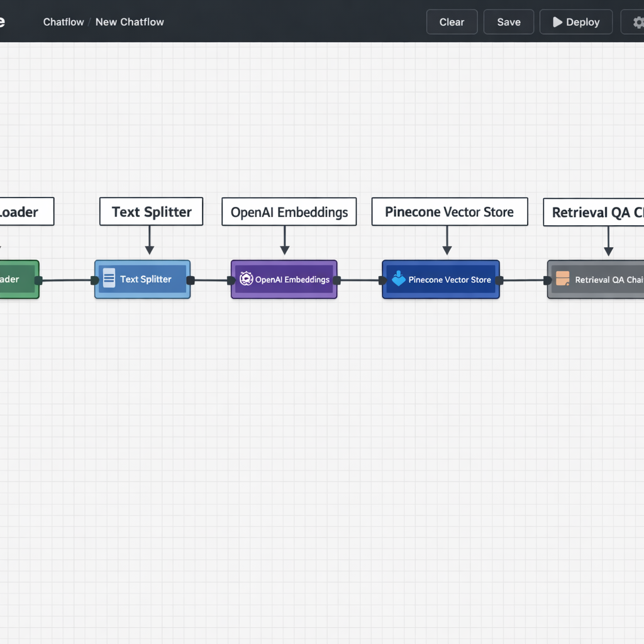Viewport: 644px width, 644px height.
Task: Click the Pinecone icon in the blue node
Action: click(x=399, y=279)
